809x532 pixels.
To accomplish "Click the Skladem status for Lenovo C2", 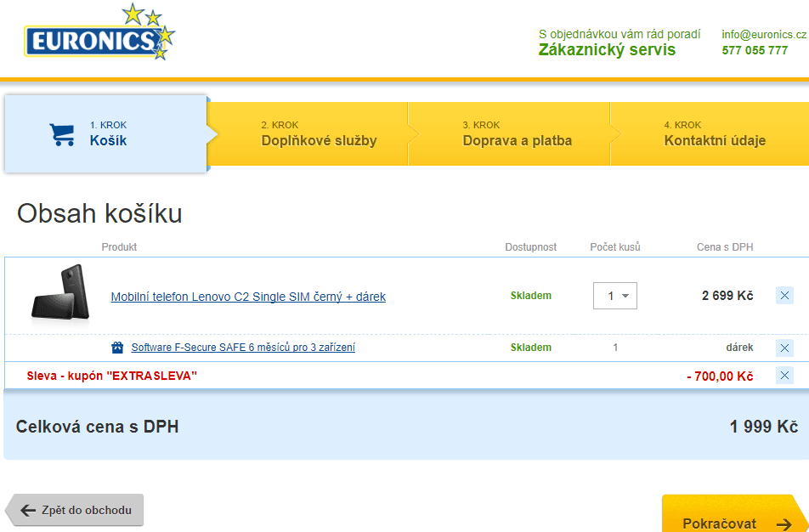I will 531,296.
